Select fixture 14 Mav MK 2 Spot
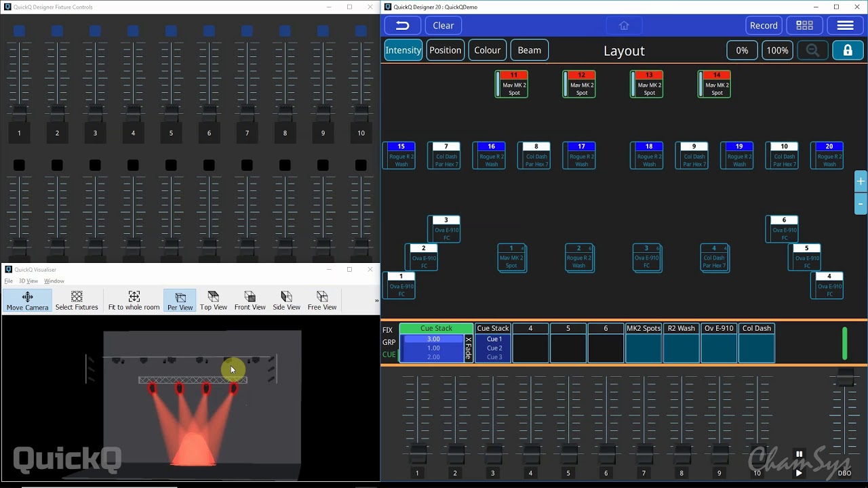 click(x=715, y=84)
